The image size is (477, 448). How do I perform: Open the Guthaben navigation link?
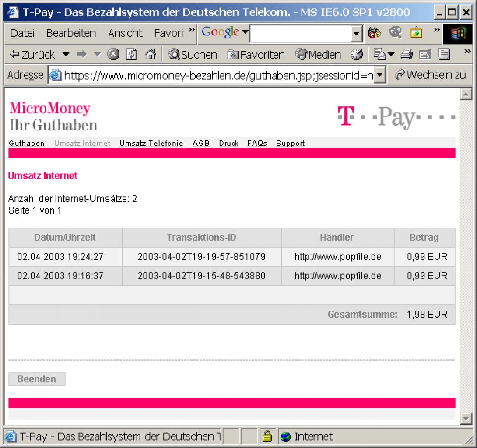(x=26, y=143)
